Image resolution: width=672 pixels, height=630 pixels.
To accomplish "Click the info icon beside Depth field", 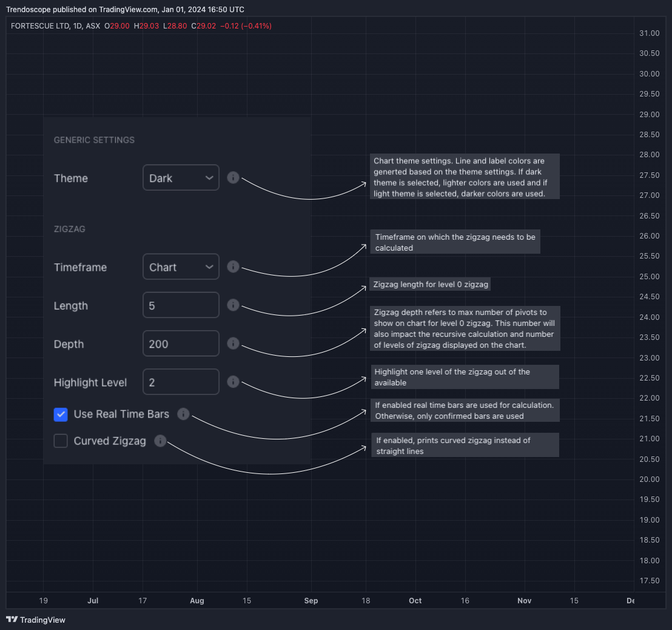I will pos(233,344).
